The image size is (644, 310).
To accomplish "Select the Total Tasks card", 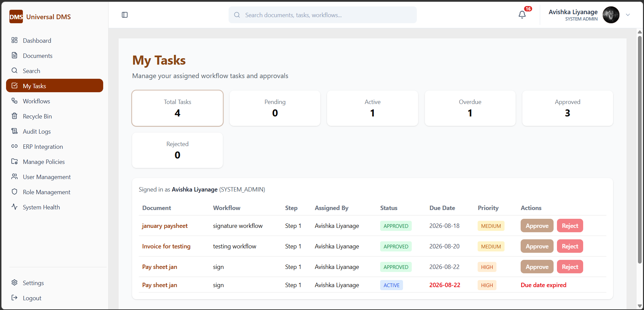I will click(177, 108).
